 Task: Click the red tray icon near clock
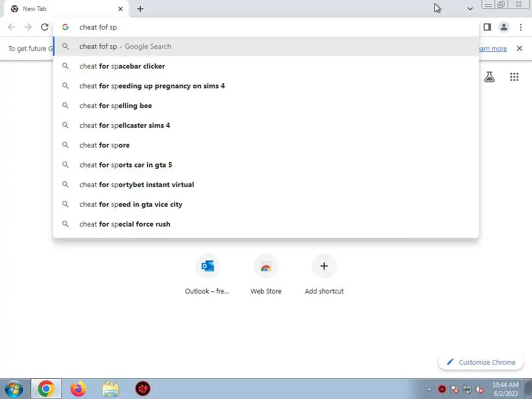(x=442, y=389)
